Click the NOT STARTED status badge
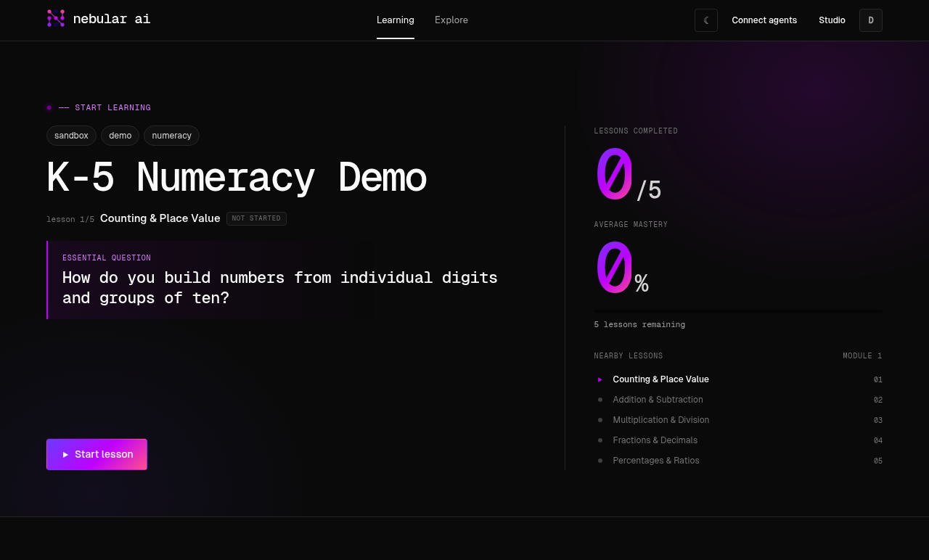The image size is (929, 560). (256, 218)
